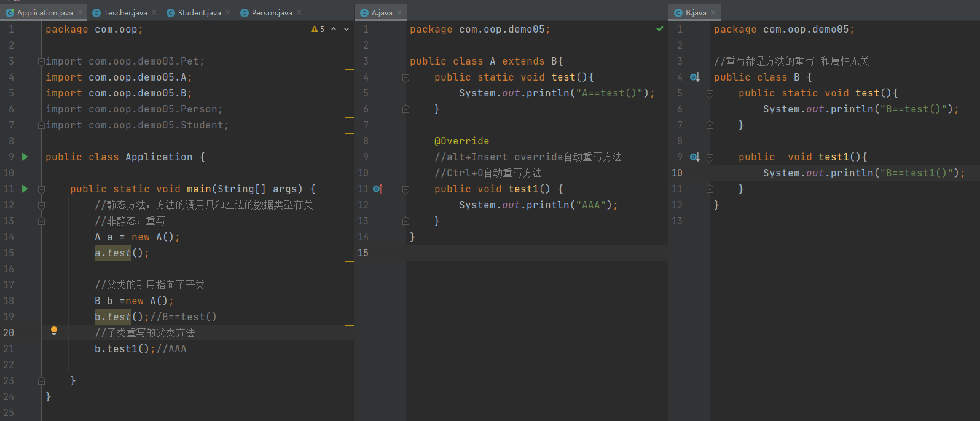Viewport: 980px width, 421px height.
Task: Click overriding-method gutter icon in A.java
Action: (377, 189)
